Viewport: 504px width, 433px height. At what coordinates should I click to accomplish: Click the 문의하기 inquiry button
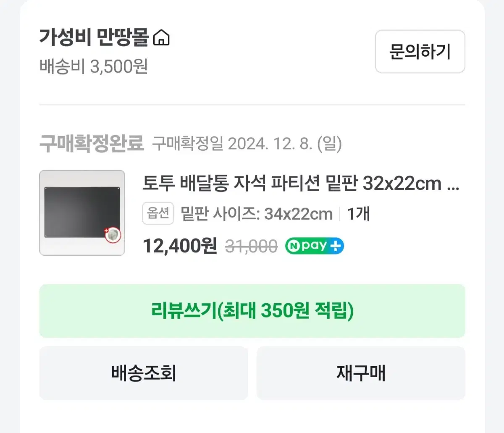click(420, 52)
